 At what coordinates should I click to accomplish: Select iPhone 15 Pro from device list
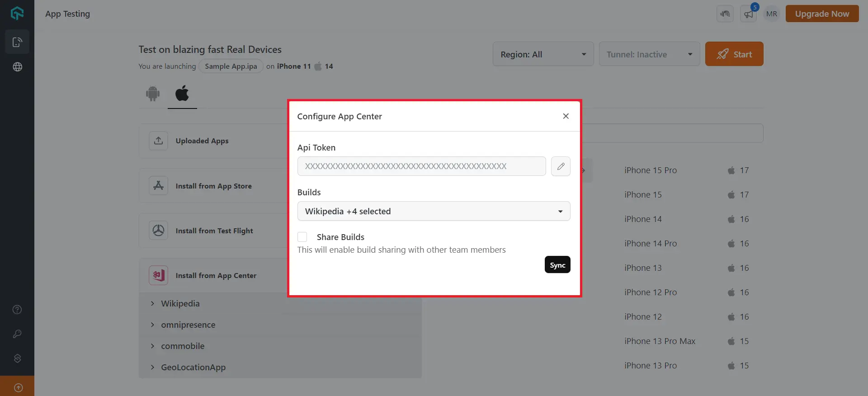pos(650,170)
